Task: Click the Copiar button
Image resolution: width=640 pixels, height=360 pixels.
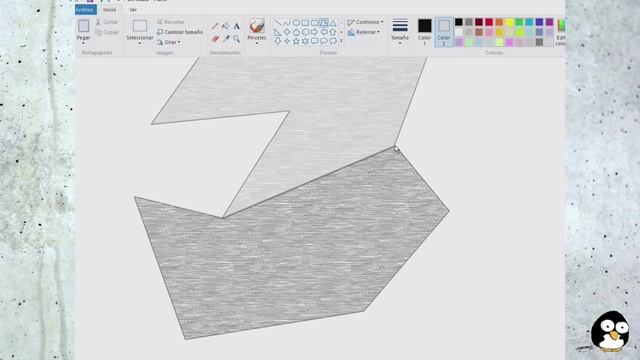Action: pos(107,32)
